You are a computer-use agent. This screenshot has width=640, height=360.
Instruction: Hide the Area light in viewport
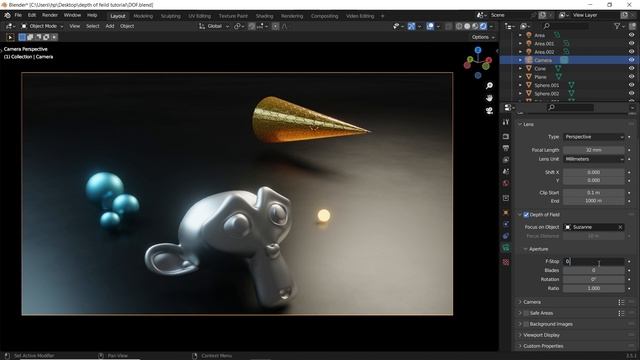point(631,35)
